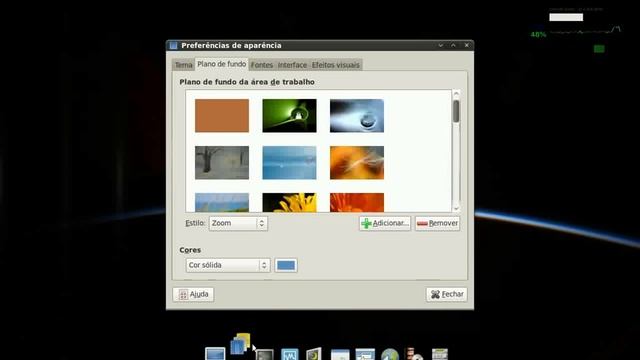Choose the light blue water wallpaper
This screenshot has height=360, width=640.
pos(289,162)
